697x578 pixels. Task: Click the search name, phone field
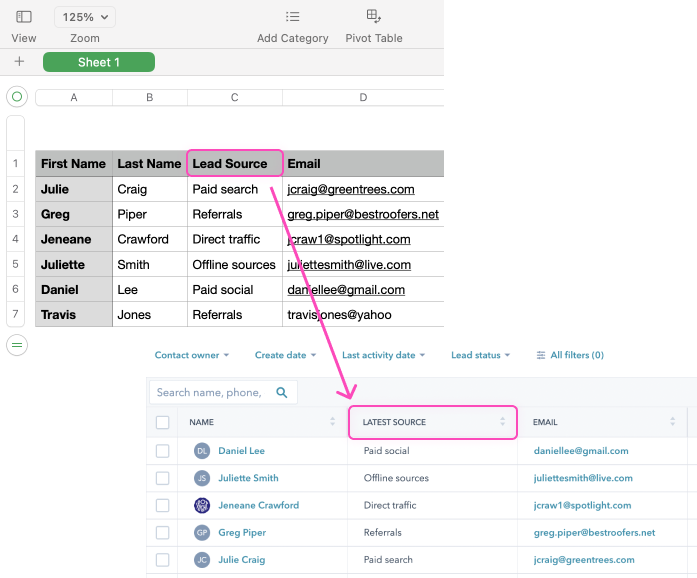coord(210,393)
